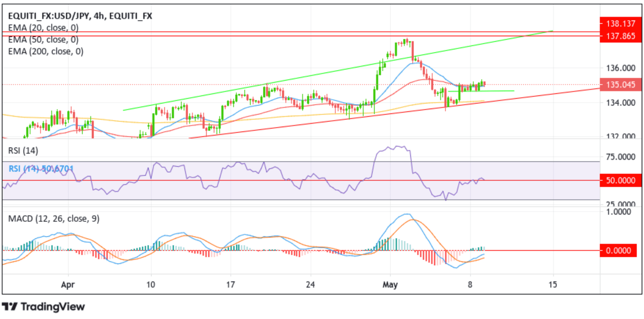Click the 24 date on time axis
The image size is (644, 319).
click(310, 284)
